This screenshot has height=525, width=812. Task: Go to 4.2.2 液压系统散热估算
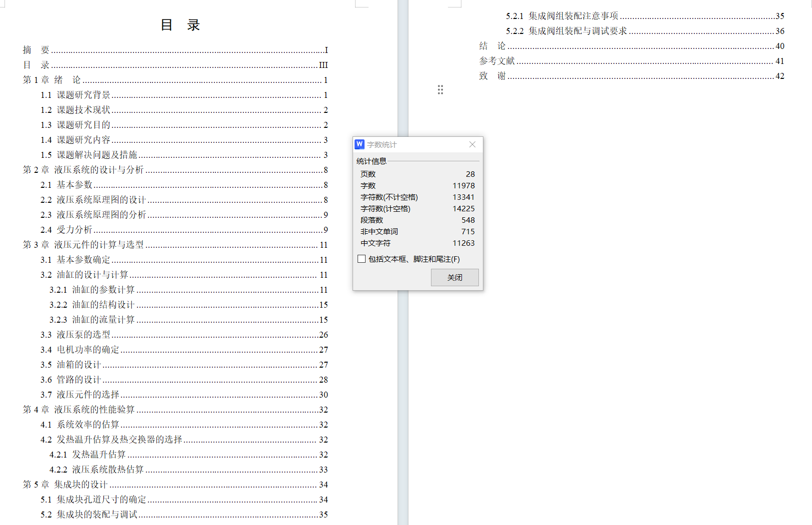point(189,470)
